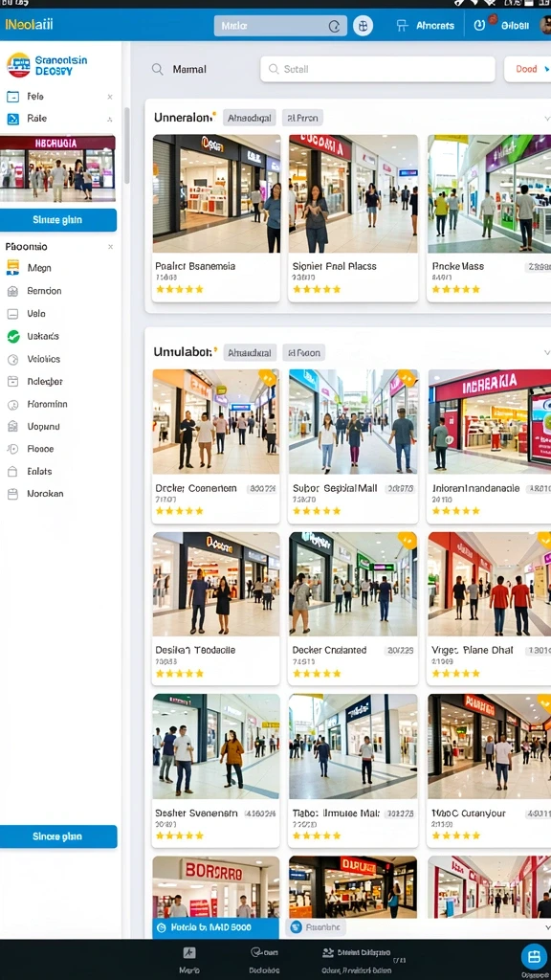Click the blue circular icon in bottom-right corner
Viewport: 551px width, 980px height.
534,957
